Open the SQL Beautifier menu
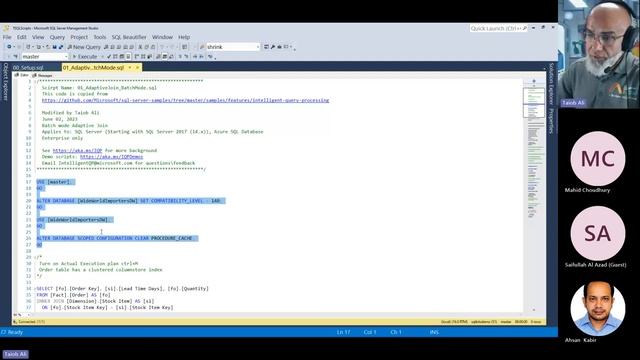This screenshot has width=640, height=360. [x=129, y=37]
